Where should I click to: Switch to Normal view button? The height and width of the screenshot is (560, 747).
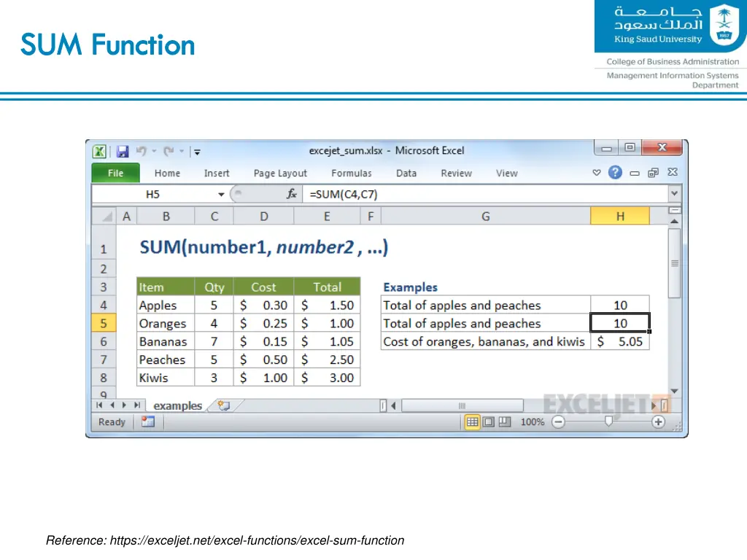[x=472, y=422]
